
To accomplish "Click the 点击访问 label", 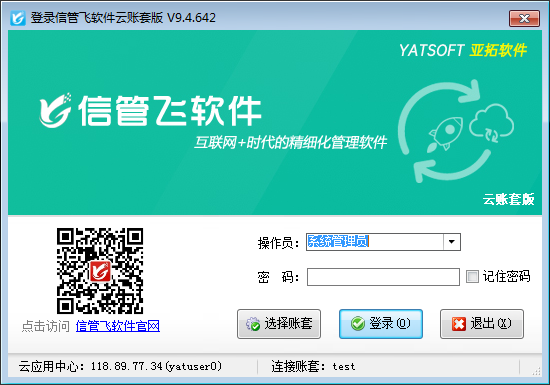I will tap(46, 326).
